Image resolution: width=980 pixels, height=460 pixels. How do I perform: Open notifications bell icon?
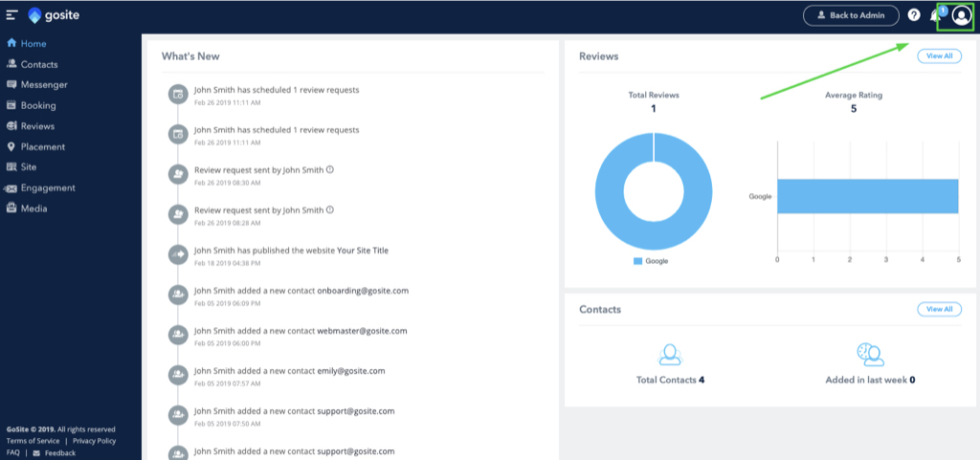937,15
